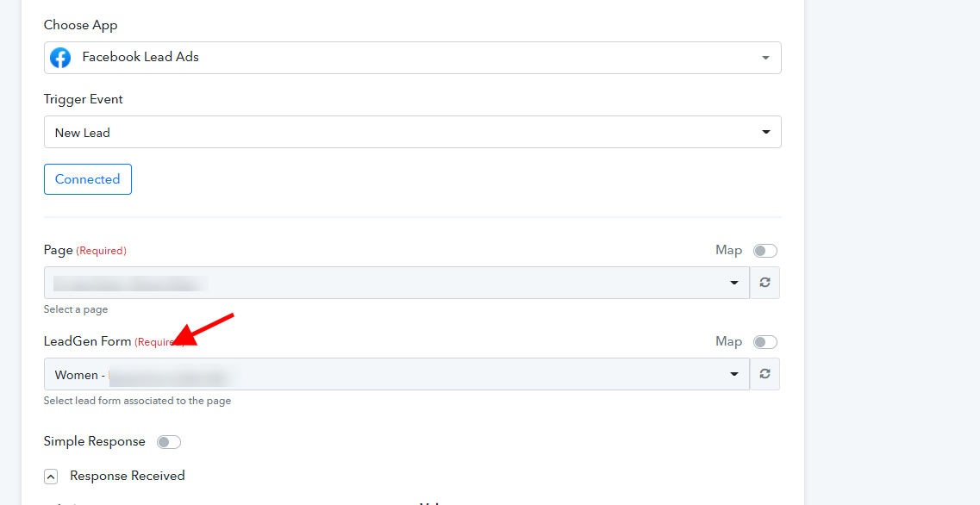Click the LeadGen Form caret arrow
This screenshot has width=980, height=505.
pos(734,374)
